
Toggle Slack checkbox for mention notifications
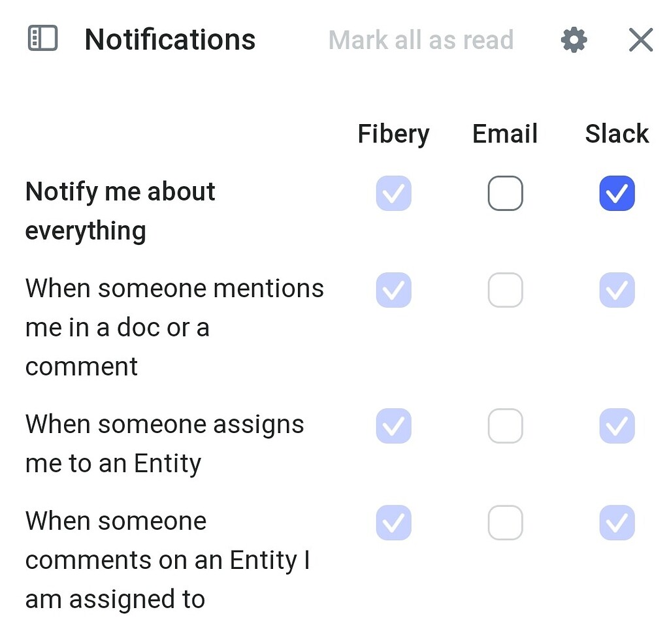click(617, 290)
